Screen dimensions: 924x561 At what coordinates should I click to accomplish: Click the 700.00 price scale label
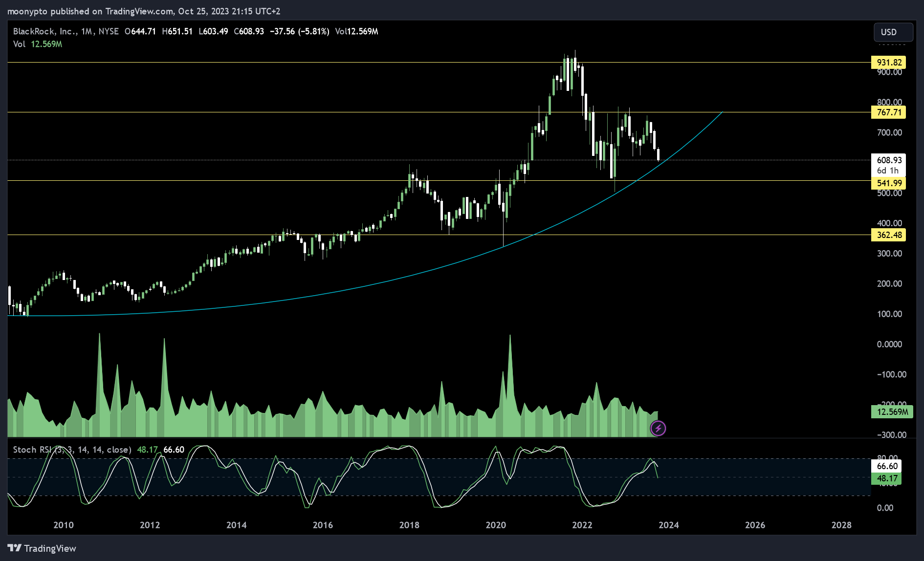point(889,133)
